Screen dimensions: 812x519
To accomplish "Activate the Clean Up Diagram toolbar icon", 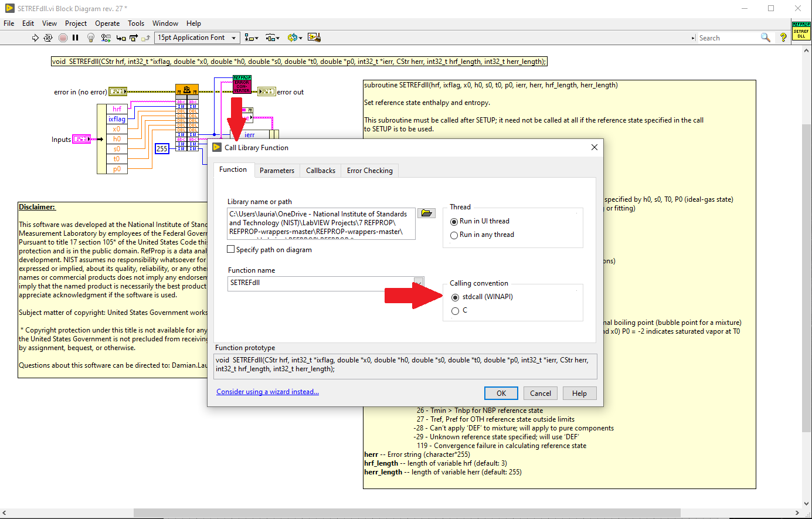I will click(312, 37).
